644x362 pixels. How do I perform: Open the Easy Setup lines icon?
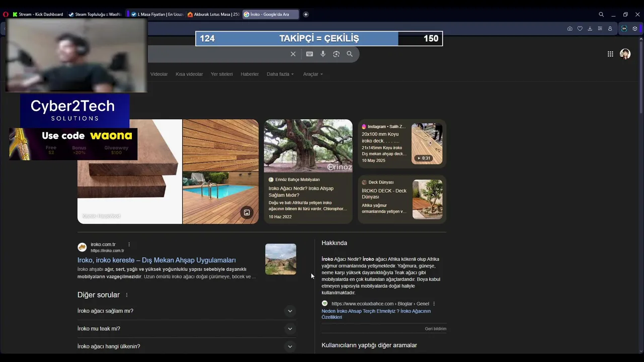(600, 29)
